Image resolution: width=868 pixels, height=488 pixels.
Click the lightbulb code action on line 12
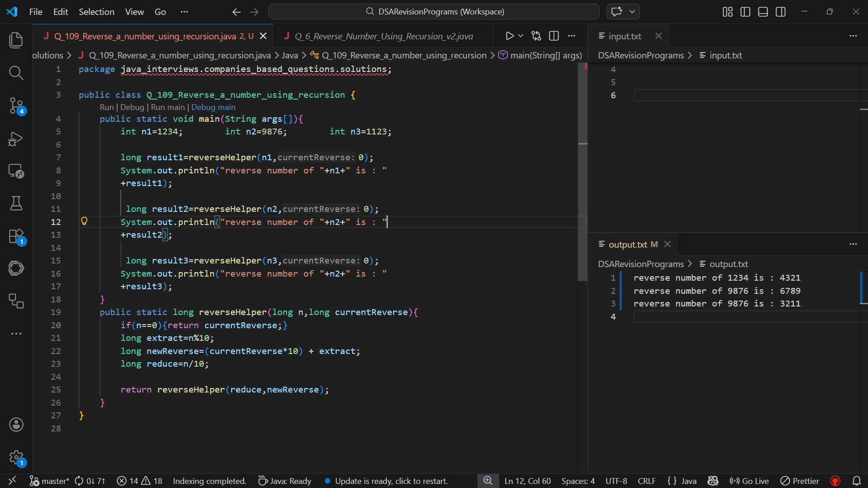point(84,221)
